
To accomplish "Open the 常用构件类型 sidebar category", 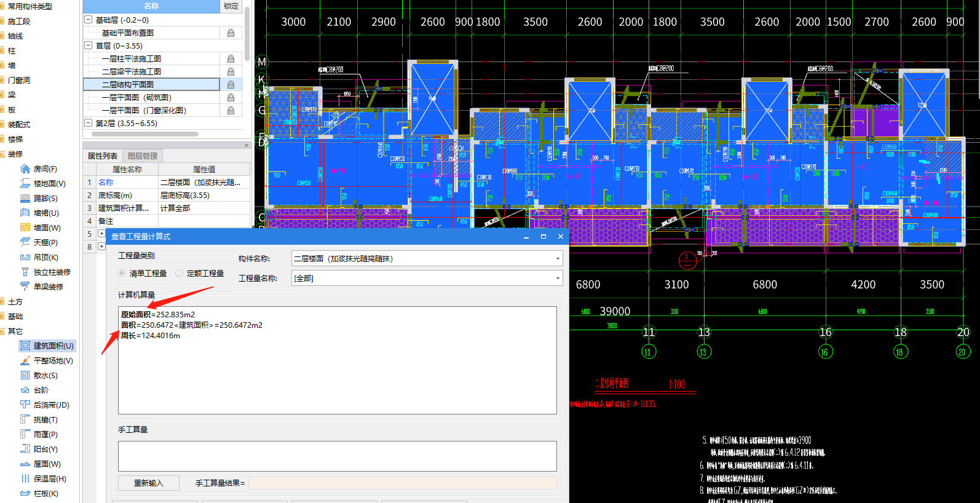I will 30,6.
